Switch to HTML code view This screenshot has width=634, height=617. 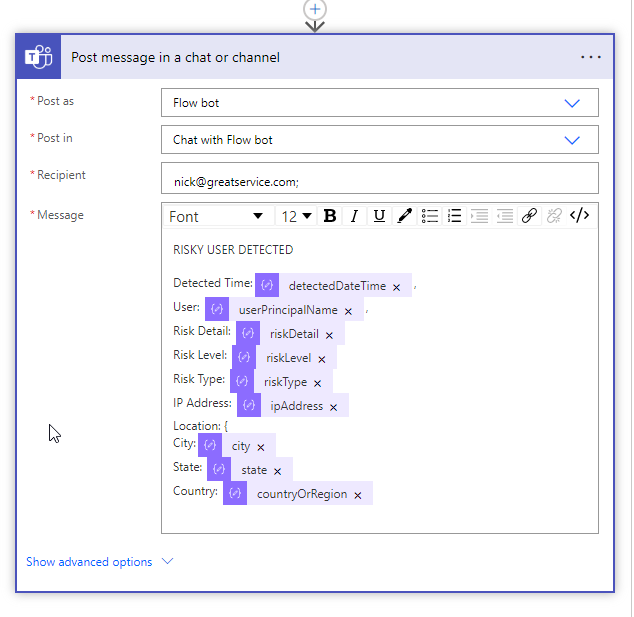[579, 216]
